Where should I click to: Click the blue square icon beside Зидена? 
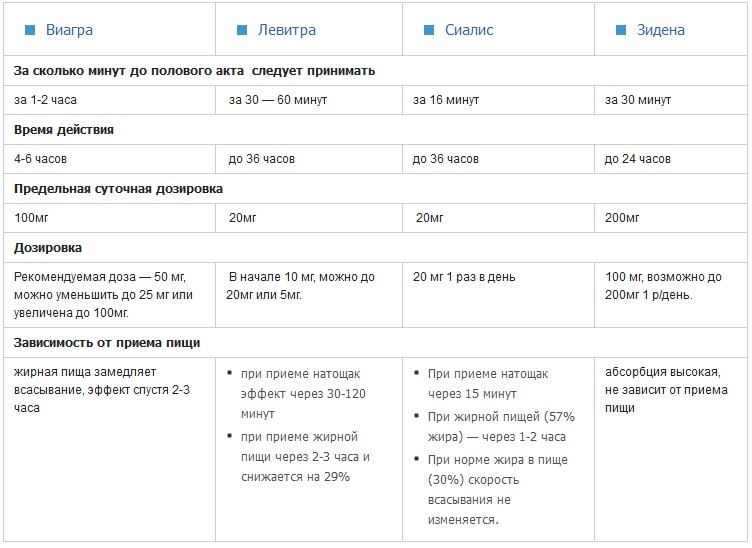(621, 30)
